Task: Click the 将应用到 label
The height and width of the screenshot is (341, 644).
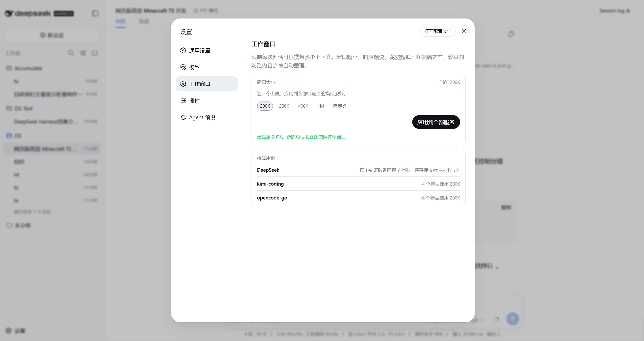Action: 266,158
